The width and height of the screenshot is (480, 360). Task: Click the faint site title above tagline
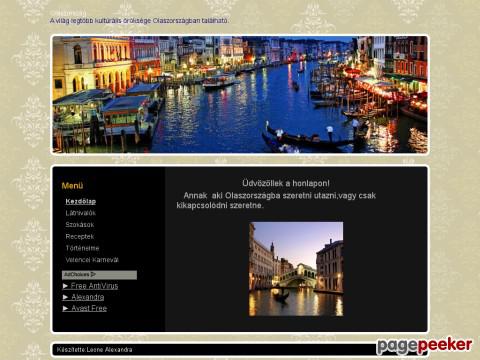(x=68, y=14)
